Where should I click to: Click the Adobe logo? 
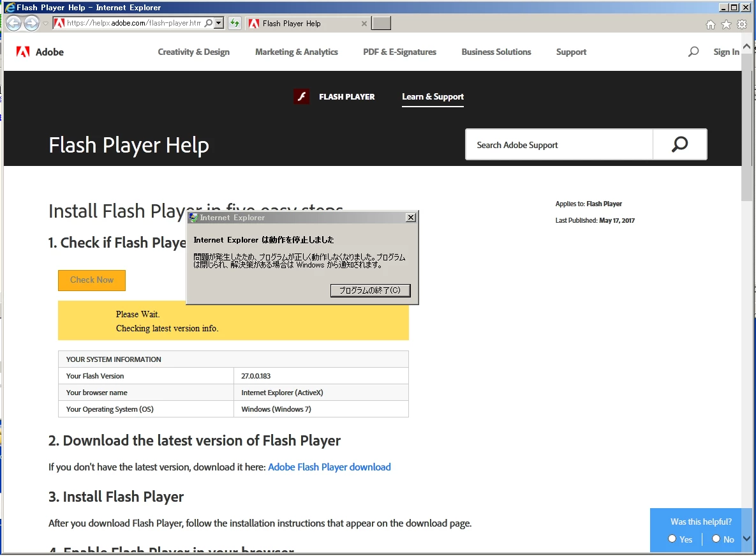(40, 52)
